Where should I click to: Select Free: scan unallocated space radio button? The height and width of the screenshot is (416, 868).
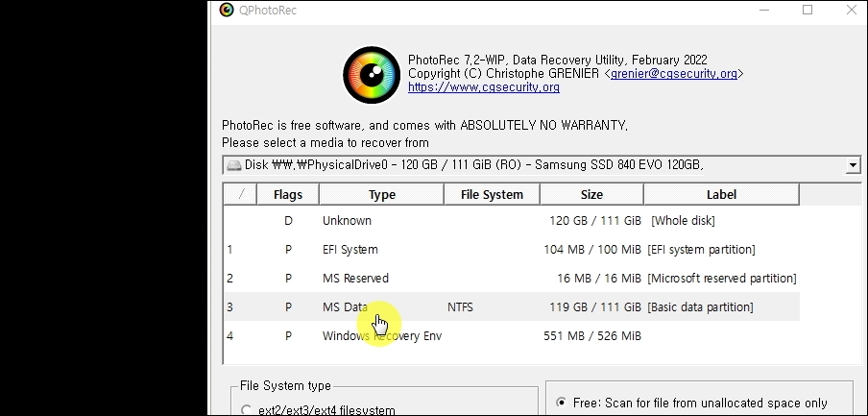562,403
